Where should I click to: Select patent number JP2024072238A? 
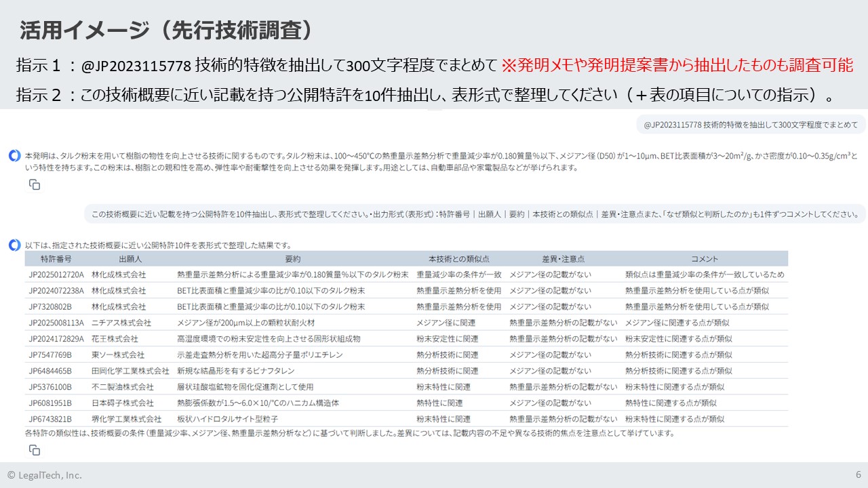(x=56, y=291)
